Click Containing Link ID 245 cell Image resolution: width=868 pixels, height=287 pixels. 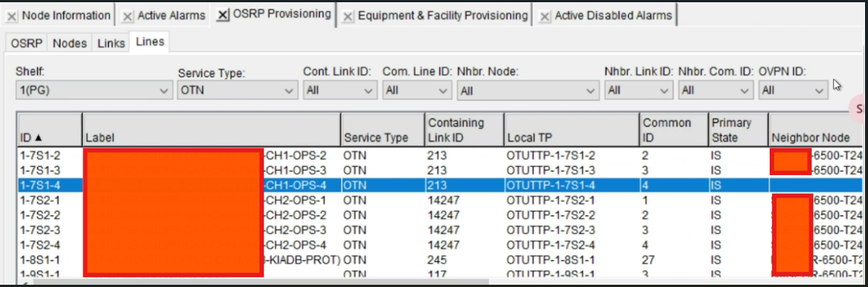[464, 260]
